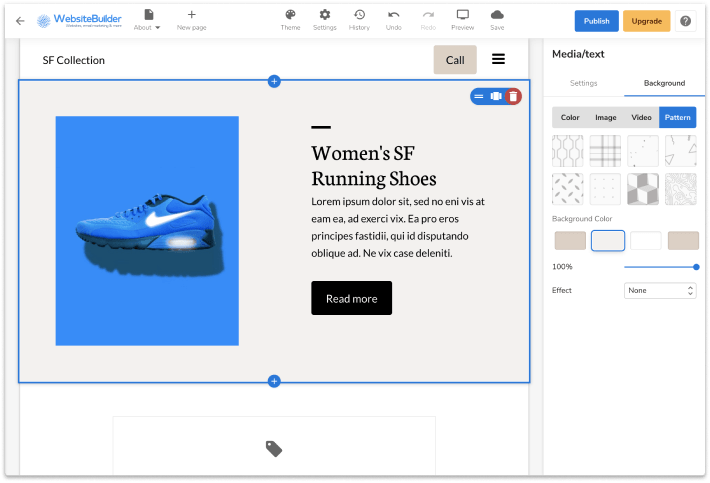Screen dimensions: 710x483
Task: Add a section above with plus
Action: pyautogui.click(x=274, y=81)
